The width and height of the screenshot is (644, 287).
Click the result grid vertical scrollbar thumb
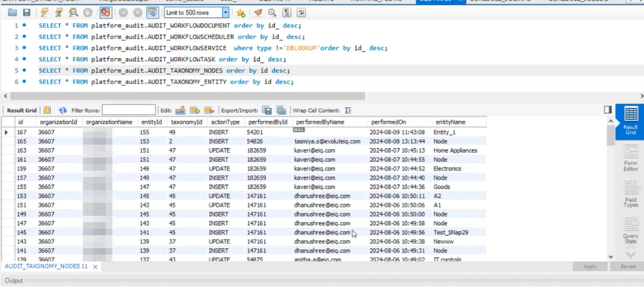point(611,136)
